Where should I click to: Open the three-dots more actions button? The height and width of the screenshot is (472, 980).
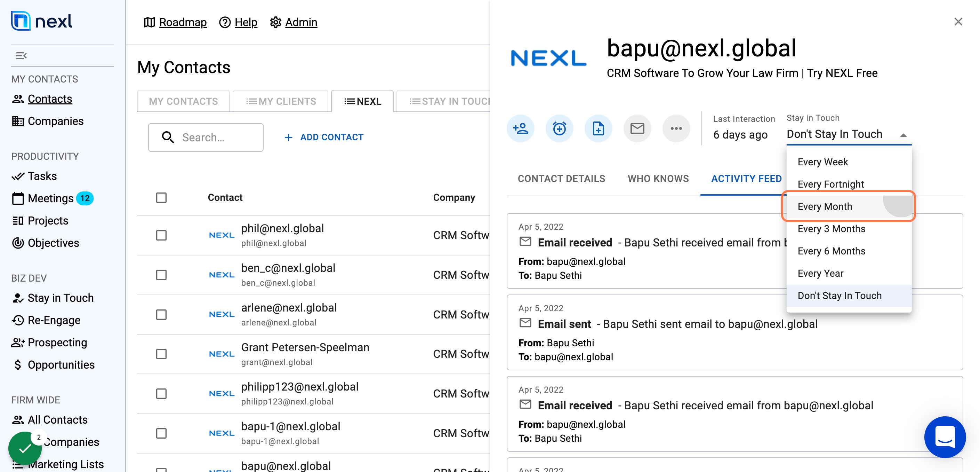[x=676, y=129]
